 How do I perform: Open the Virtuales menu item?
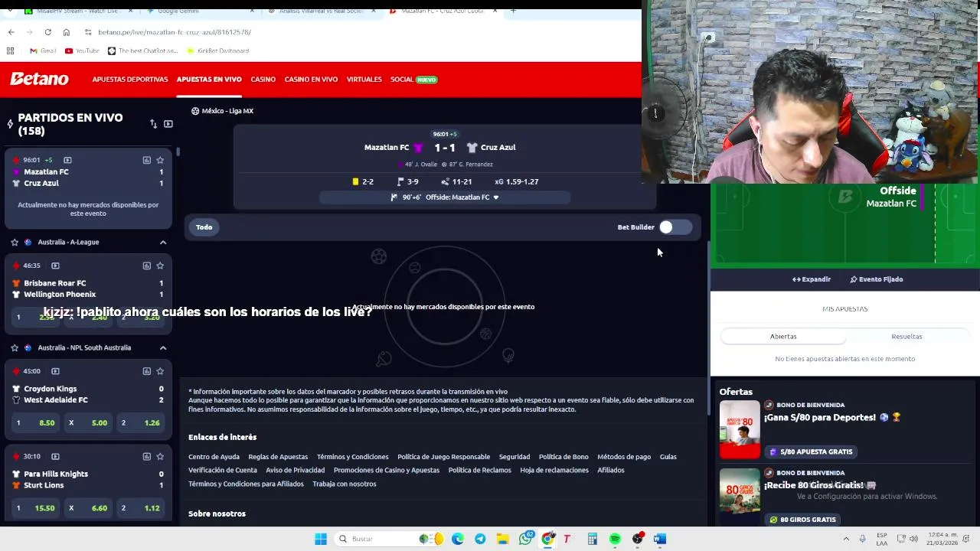tap(364, 80)
